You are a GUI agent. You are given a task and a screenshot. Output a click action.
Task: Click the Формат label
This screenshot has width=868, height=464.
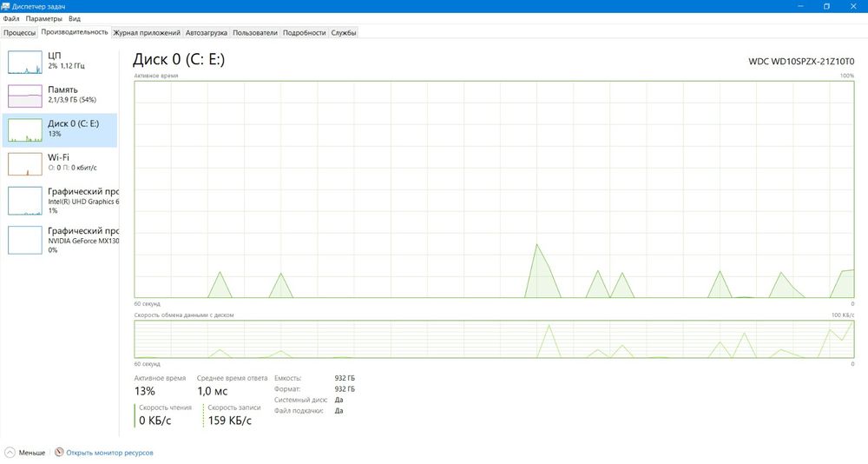coord(286,389)
